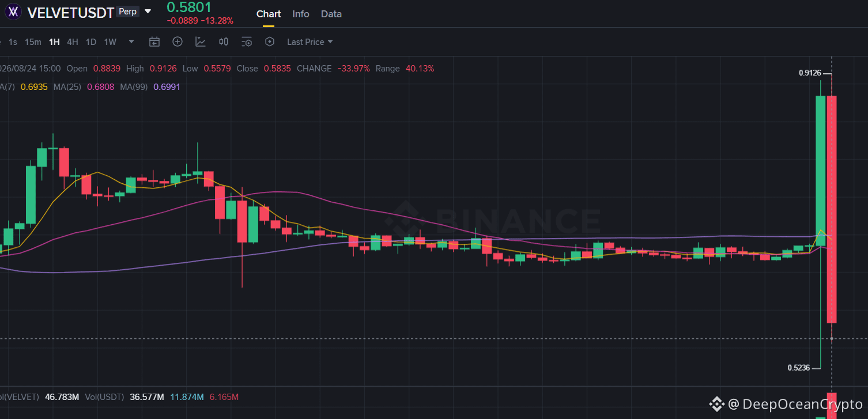Switch to the Chart tab
Viewport: 868px width, 419px height.
point(269,14)
